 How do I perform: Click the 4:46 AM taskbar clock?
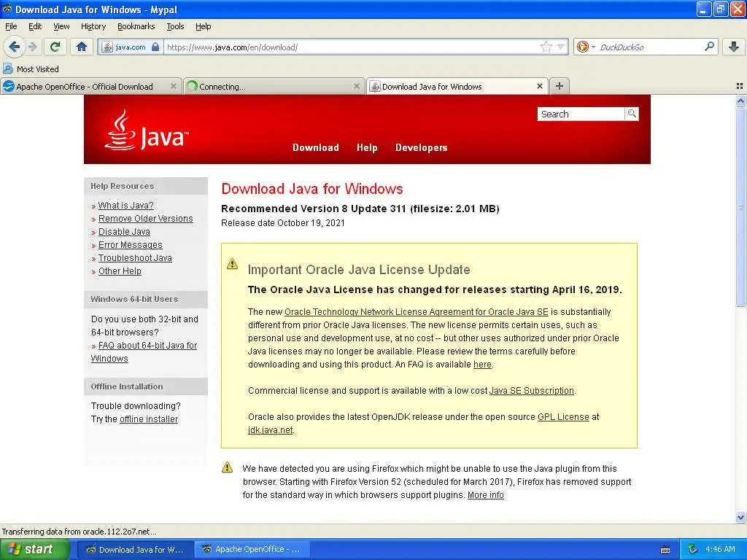[x=720, y=550]
